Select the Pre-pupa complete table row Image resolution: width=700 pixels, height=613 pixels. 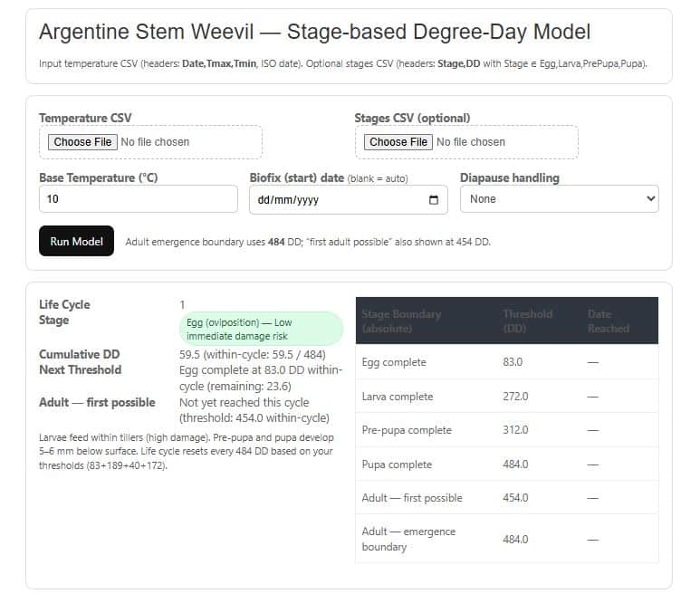point(506,430)
